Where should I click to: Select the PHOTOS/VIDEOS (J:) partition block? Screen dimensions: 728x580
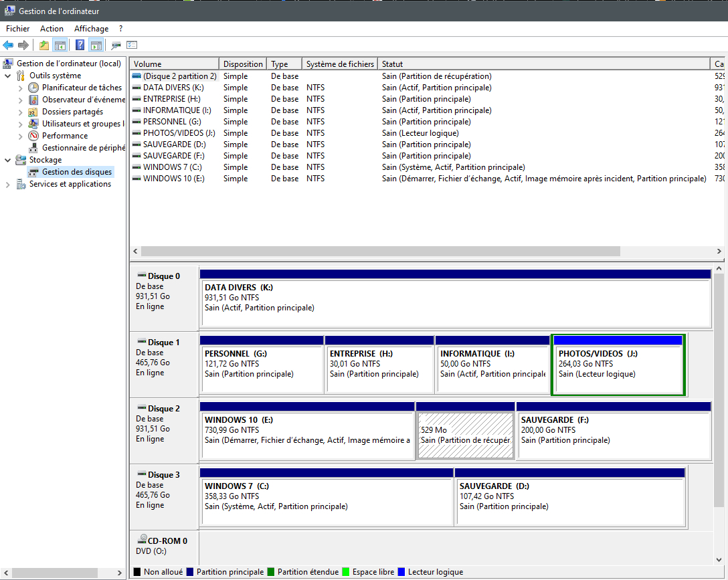click(x=616, y=369)
